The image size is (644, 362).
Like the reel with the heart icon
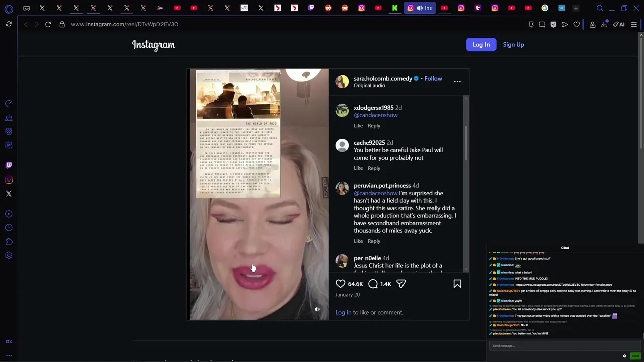point(341,284)
